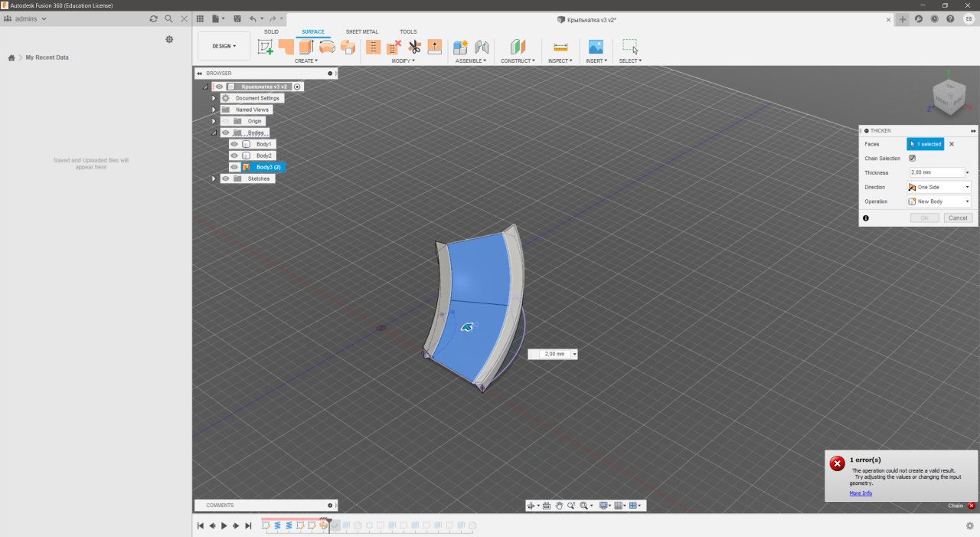Viewport: 980px width, 537px height.
Task: Choose the Patch surface tool
Action: pyautogui.click(x=286, y=47)
